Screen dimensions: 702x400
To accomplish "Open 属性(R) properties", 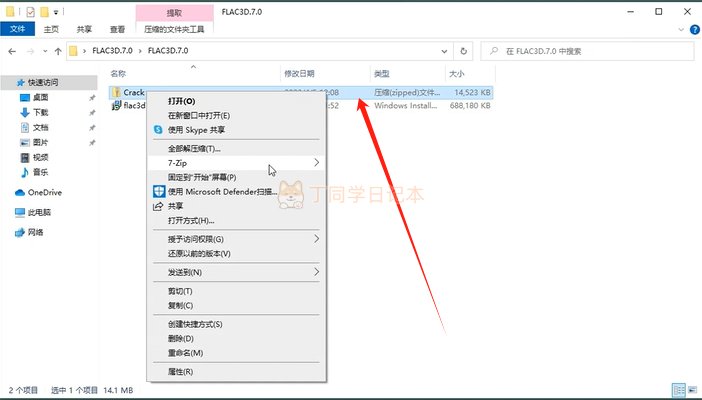I will pyautogui.click(x=236, y=372).
